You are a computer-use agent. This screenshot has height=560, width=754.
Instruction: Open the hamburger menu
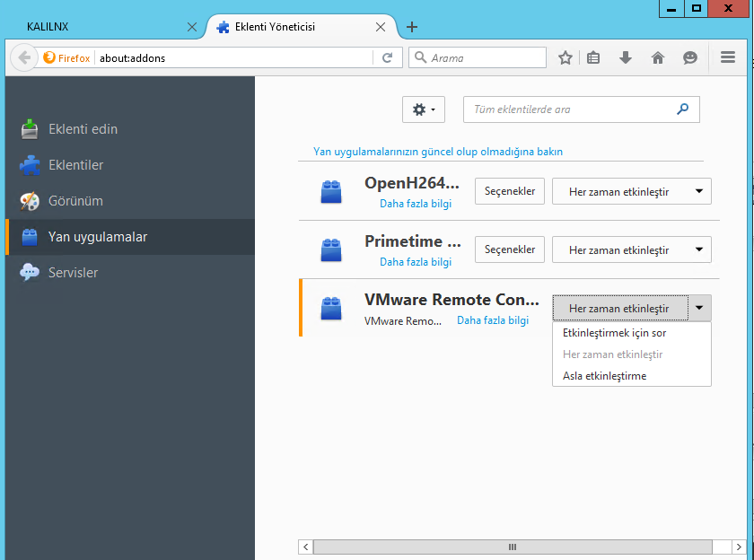click(x=728, y=57)
